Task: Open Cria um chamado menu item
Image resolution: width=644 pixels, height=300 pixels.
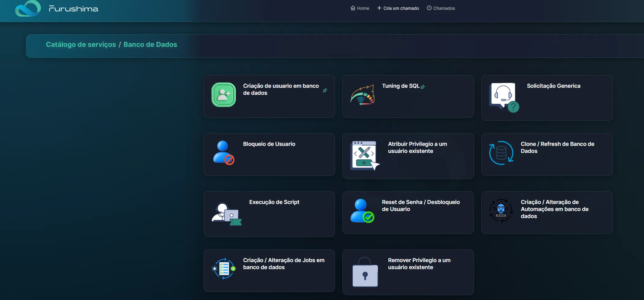Action: coord(398,8)
